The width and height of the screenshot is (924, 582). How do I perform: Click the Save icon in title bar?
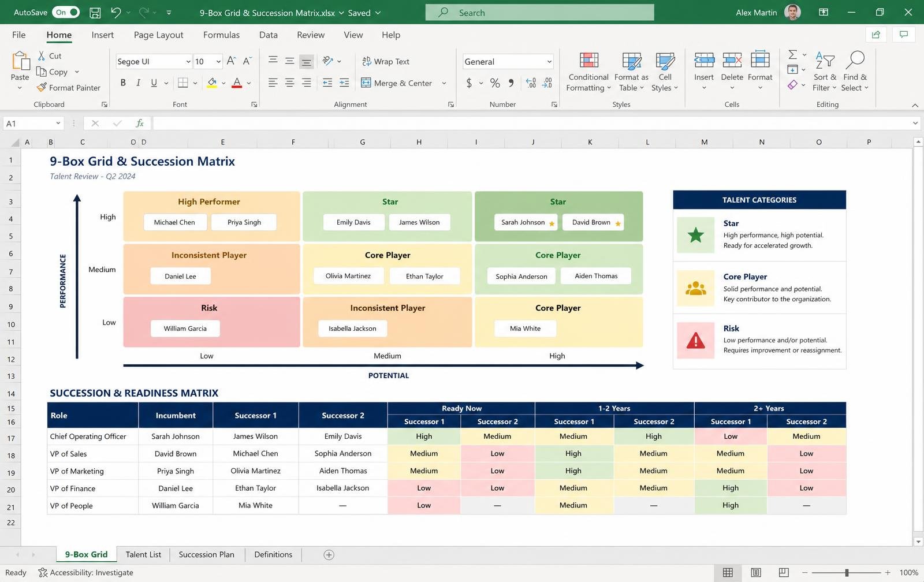(95, 12)
